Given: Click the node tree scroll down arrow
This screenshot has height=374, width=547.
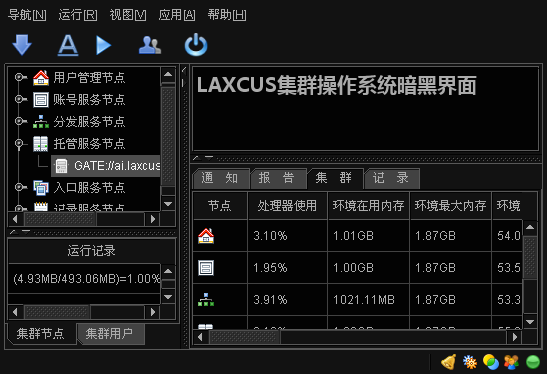Looking at the screenshot, I should (168, 204).
